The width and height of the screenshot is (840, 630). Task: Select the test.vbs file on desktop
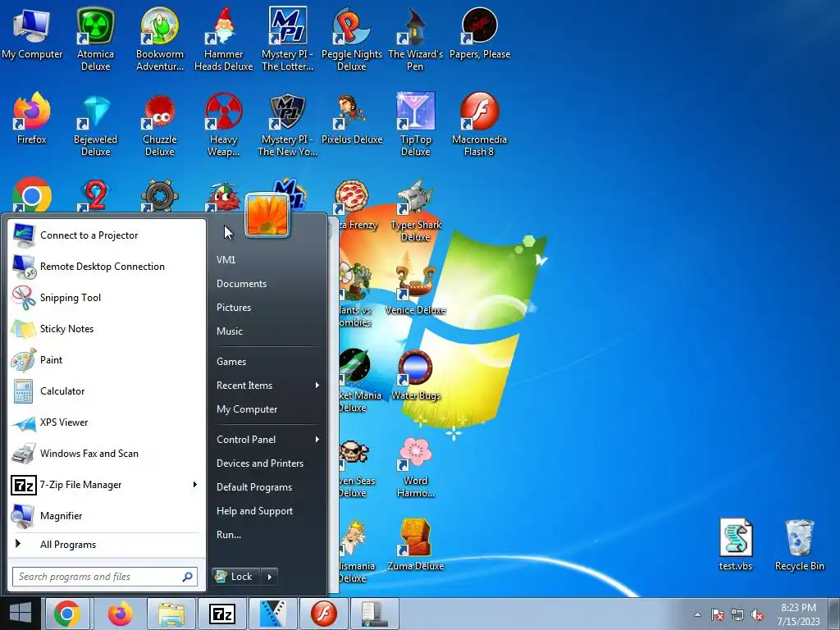736,545
